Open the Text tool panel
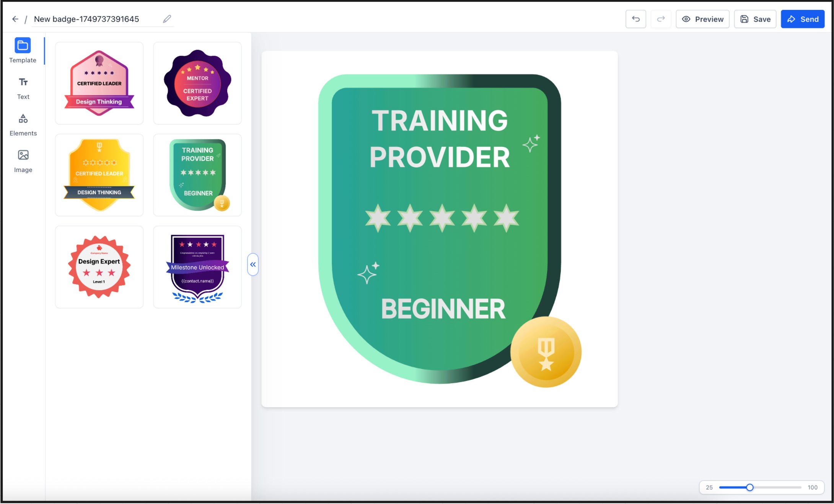Screen dimensions: 834x504 [x=23, y=88]
